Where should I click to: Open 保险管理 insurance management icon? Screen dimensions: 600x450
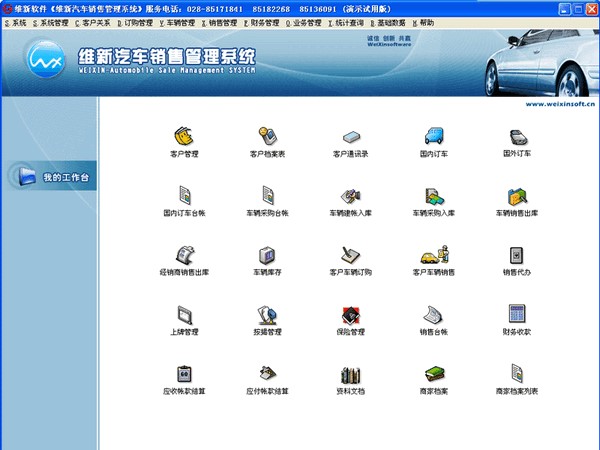tap(351, 314)
